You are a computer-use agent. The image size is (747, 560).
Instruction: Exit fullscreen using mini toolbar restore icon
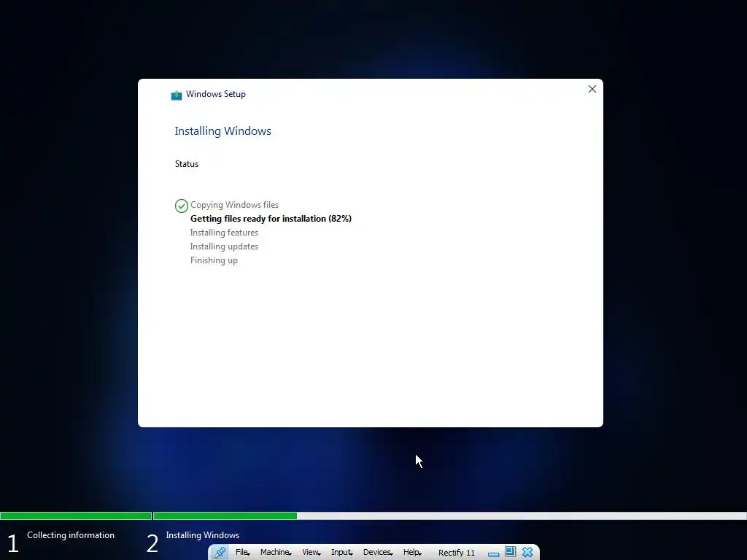tap(510, 552)
